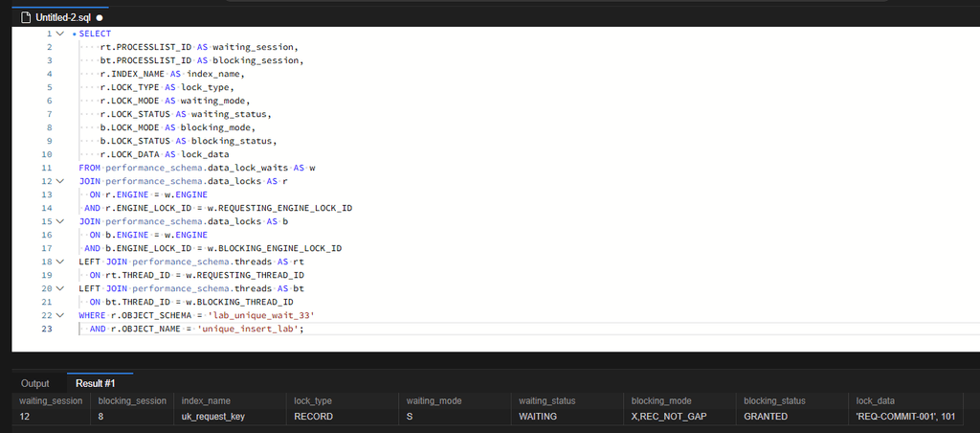Sort by the blocking_session column header
Viewport: 980px width, 433px height.
pyautogui.click(x=132, y=400)
